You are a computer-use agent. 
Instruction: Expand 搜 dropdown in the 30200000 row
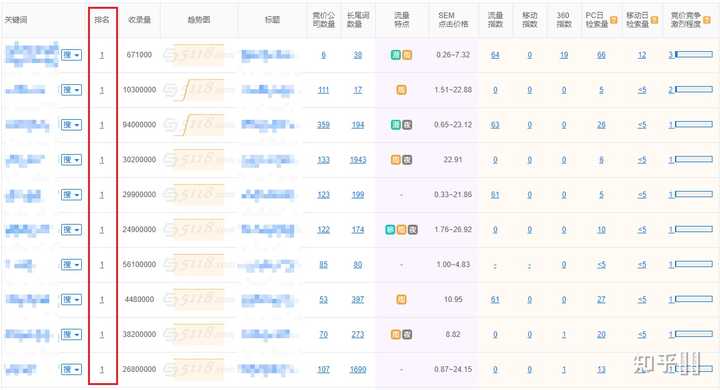(x=72, y=160)
